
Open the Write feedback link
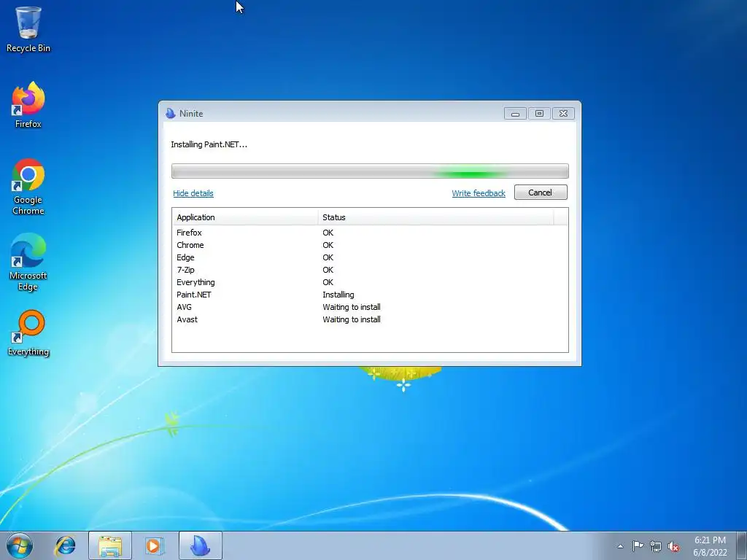click(x=479, y=193)
